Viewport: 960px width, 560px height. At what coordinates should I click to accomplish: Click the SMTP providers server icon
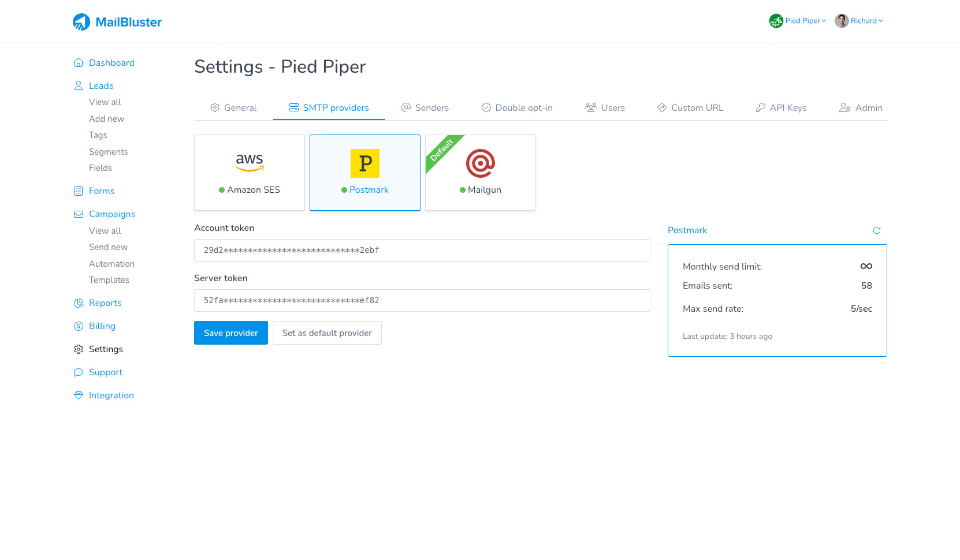pos(294,107)
